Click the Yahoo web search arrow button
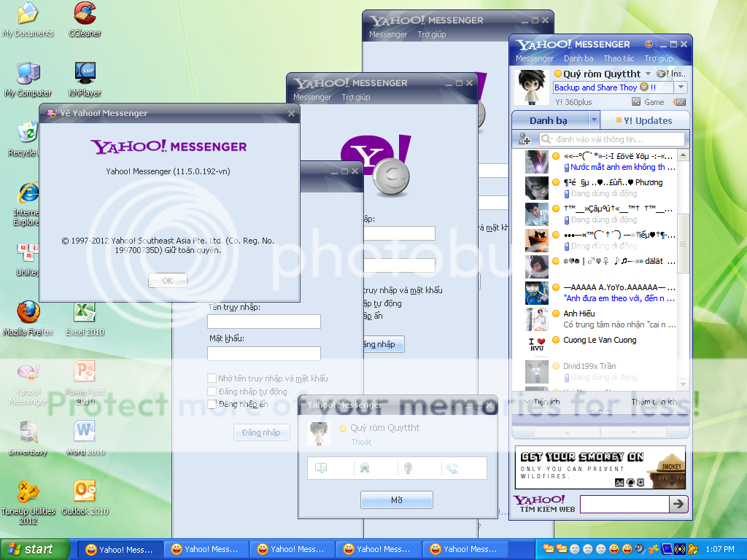The image size is (747, 560). [679, 504]
